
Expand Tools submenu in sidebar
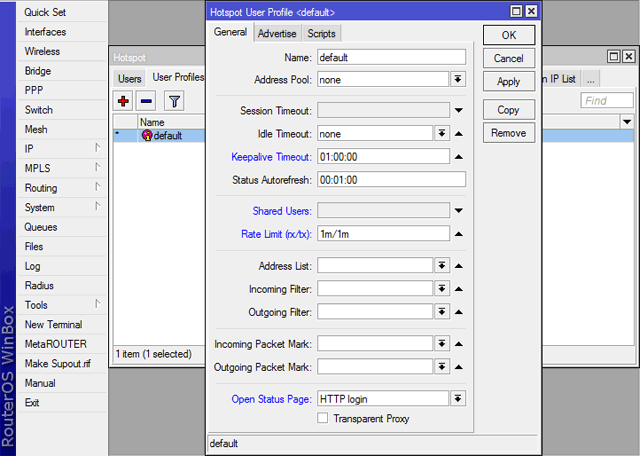pos(62,305)
